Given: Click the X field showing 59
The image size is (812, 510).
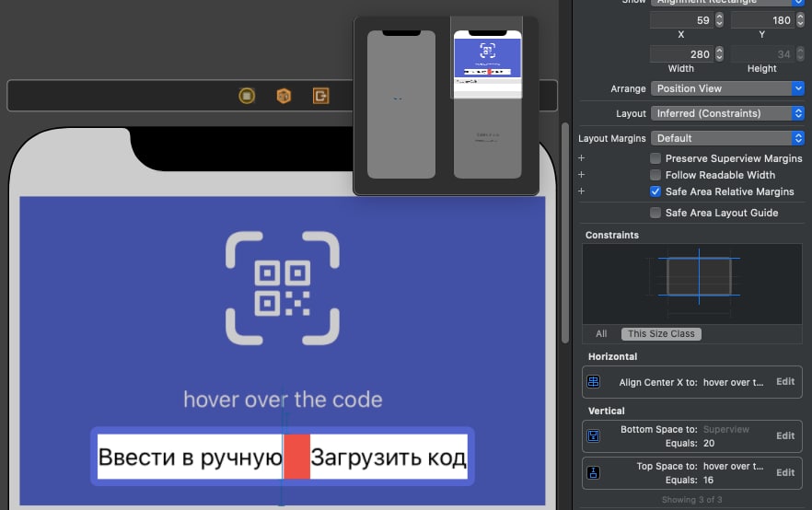Looking at the screenshot, I should click(x=681, y=20).
